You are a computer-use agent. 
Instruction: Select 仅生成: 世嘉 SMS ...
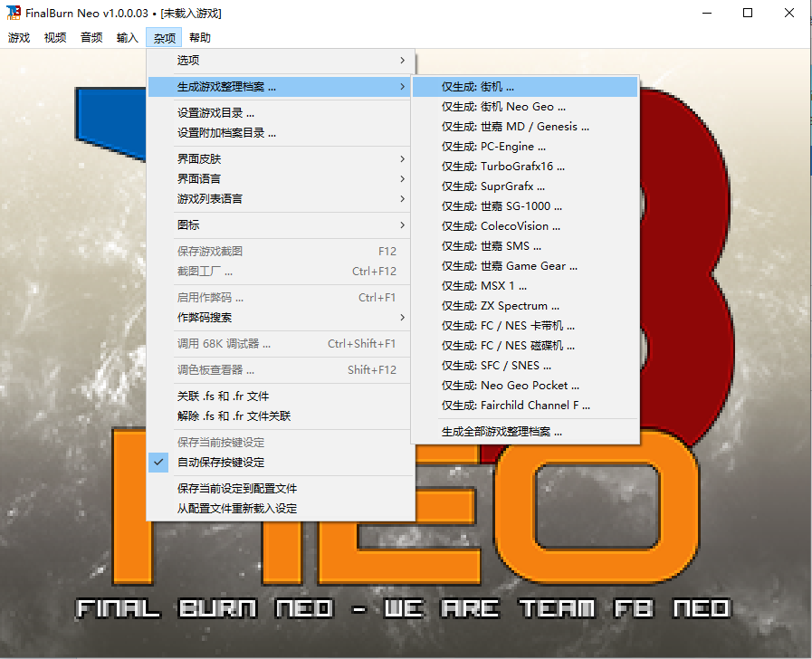click(525, 246)
